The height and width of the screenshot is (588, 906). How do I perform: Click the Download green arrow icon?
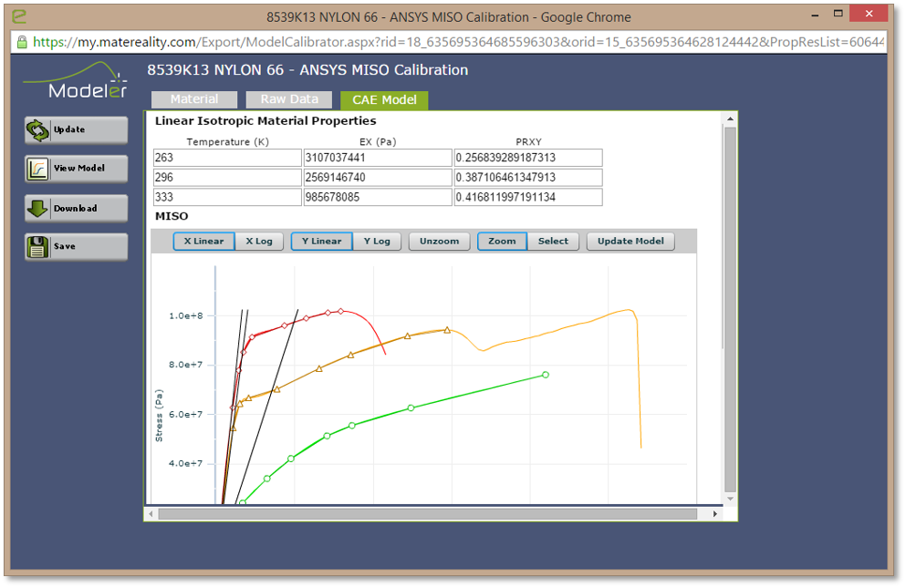[x=37, y=209]
